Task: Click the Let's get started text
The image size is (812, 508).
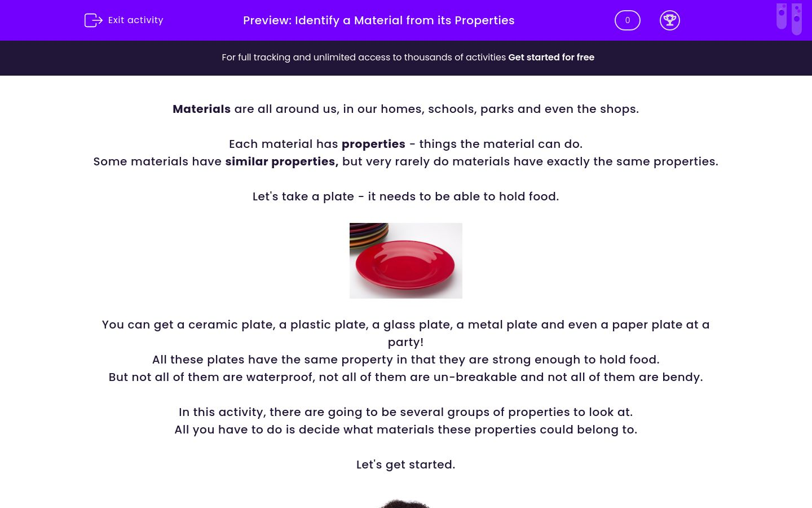Action: (406, 465)
